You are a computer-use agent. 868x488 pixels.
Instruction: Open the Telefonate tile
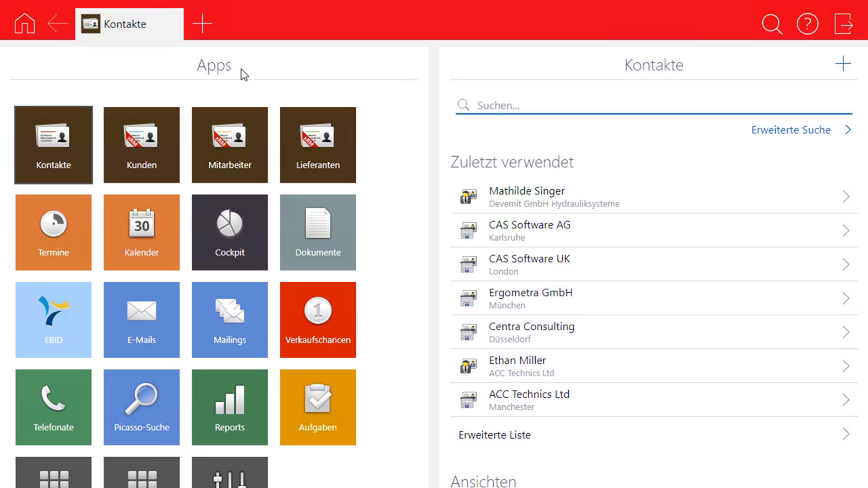click(x=53, y=407)
